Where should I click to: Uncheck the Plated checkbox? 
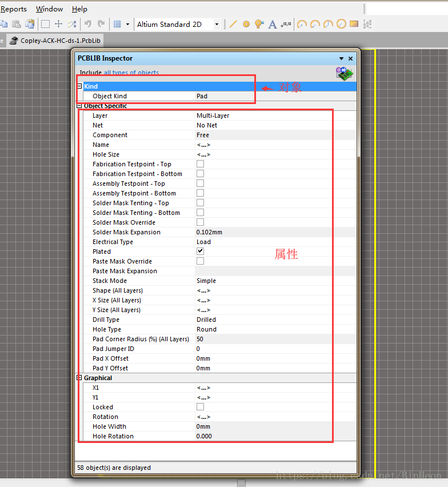click(x=200, y=252)
